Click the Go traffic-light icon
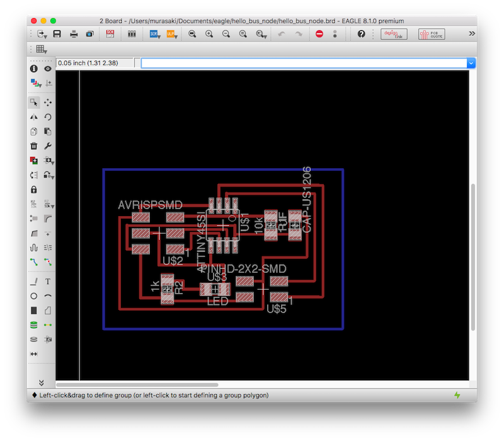 click(335, 34)
